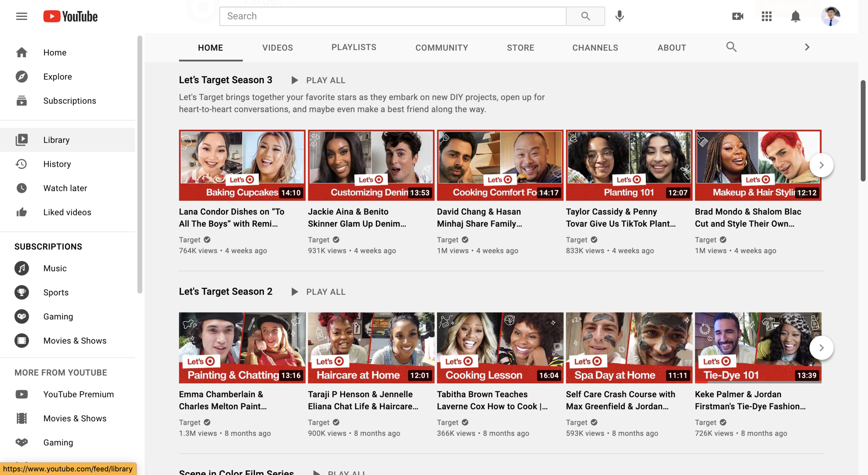Open the Let's Target Season 3 playlist title
The width and height of the screenshot is (868, 475).
[x=226, y=80]
